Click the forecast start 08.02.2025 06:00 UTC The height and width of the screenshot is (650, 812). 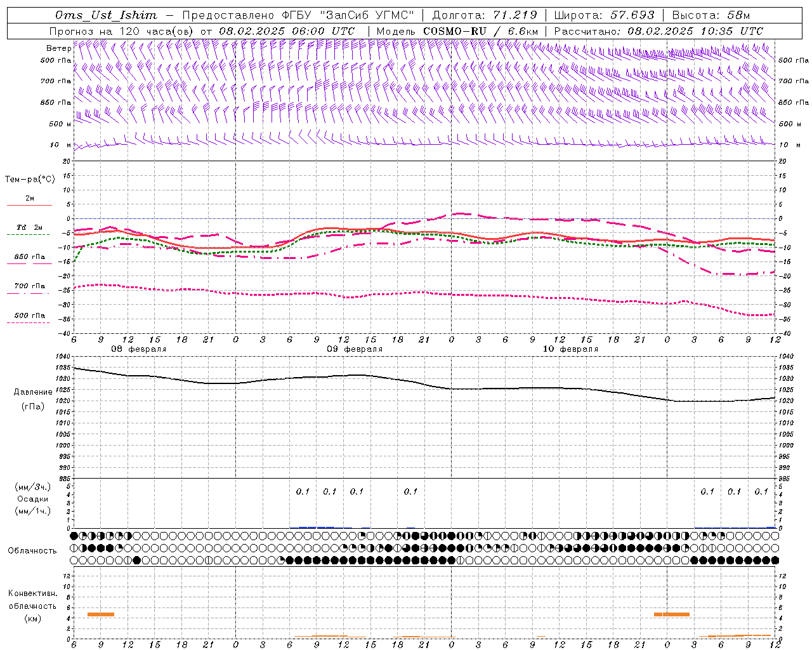pos(287,31)
